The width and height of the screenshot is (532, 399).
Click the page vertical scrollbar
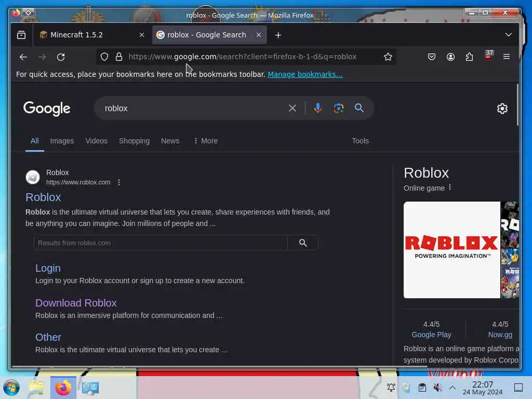click(x=517, y=105)
